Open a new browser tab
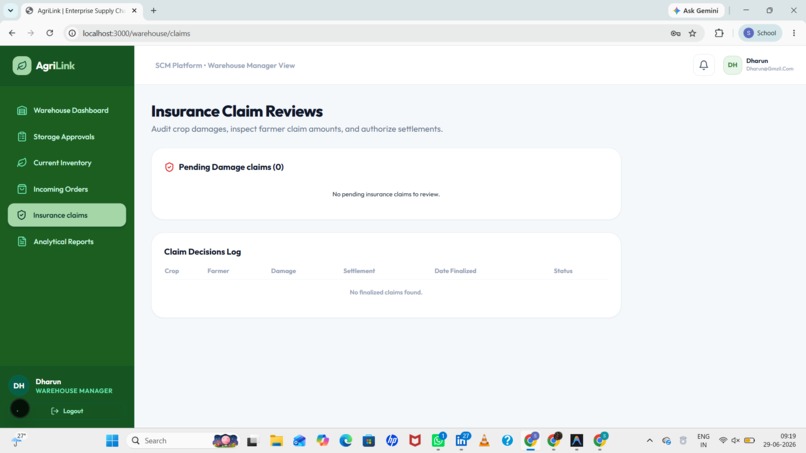This screenshot has height=453, width=806. [x=153, y=10]
